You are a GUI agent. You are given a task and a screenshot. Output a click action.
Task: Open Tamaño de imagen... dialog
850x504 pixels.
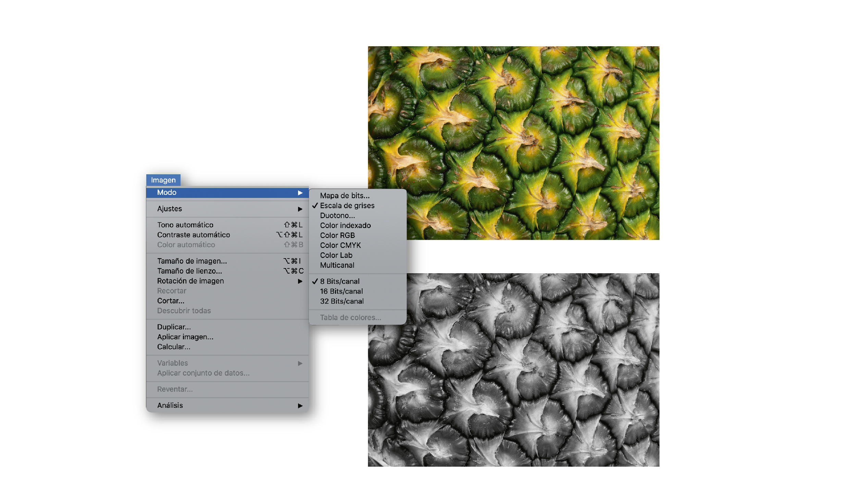pos(192,261)
